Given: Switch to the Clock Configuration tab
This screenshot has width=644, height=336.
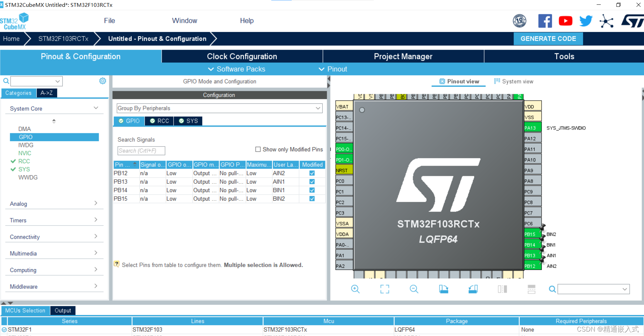Looking at the screenshot, I should (242, 56).
